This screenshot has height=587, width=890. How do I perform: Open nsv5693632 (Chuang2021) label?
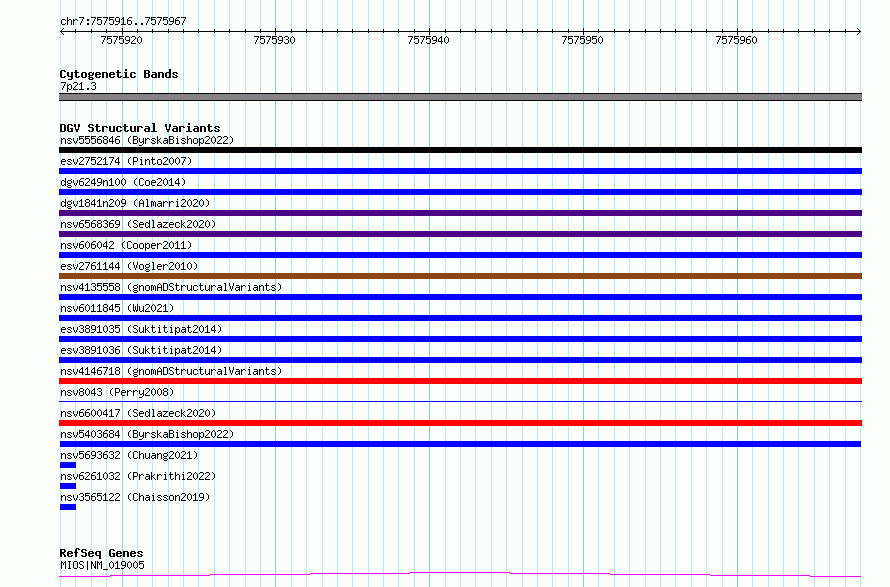click(129, 455)
